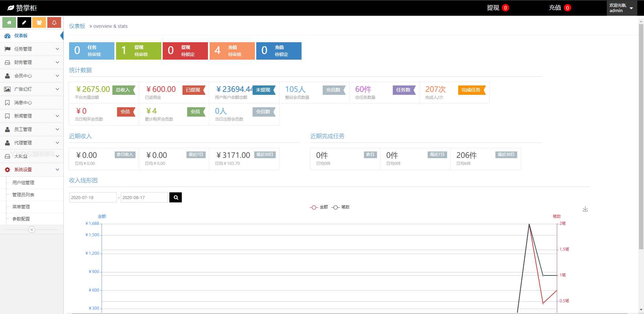
Task: Open 管理员列表 in the sidebar submenu
Action: (23, 195)
